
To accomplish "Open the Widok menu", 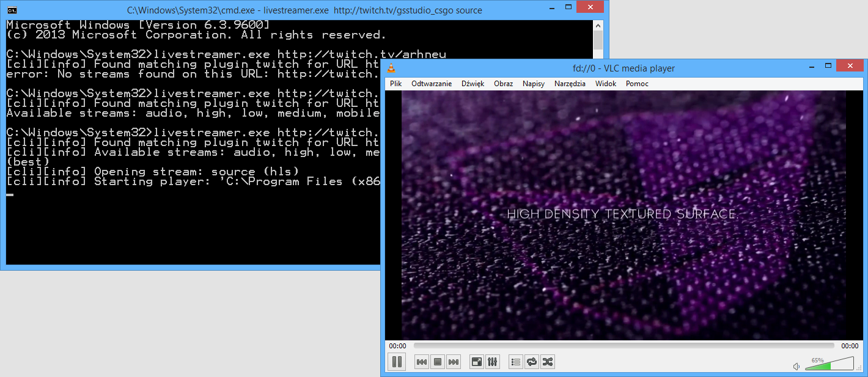I will pyautogui.click(x=606, y=84).
